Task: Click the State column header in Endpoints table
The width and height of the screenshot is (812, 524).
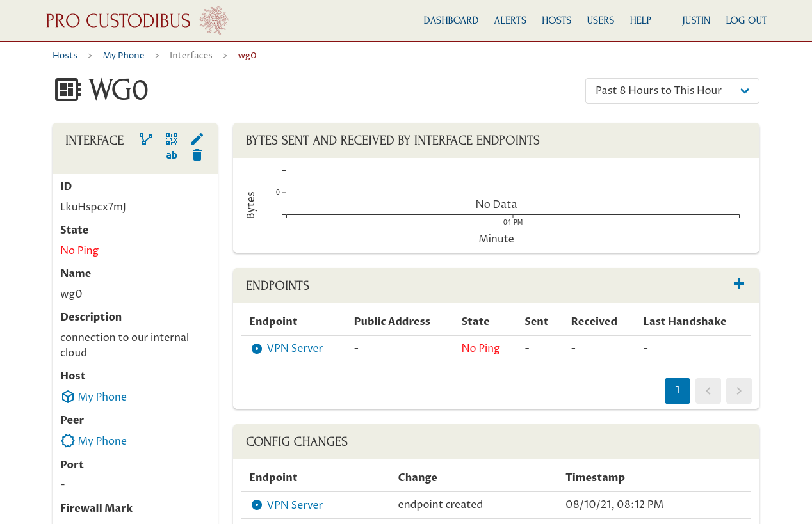Action: pyautogui.click(x=475, y=322)
